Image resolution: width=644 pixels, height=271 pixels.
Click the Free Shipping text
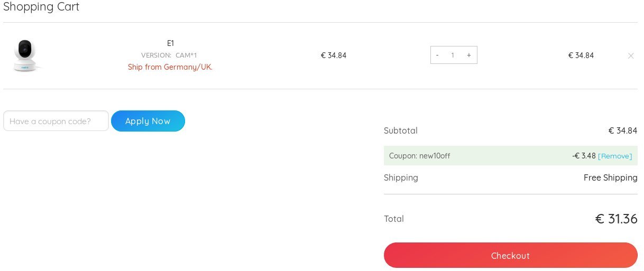pyautogui.click(x=611, y=177)
